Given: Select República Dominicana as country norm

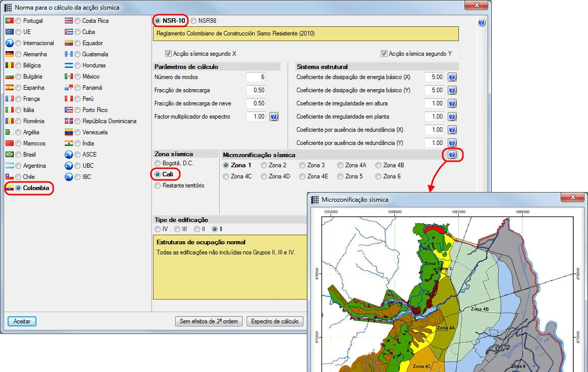Looking at the screenshot, I should (x=77, y=121).
